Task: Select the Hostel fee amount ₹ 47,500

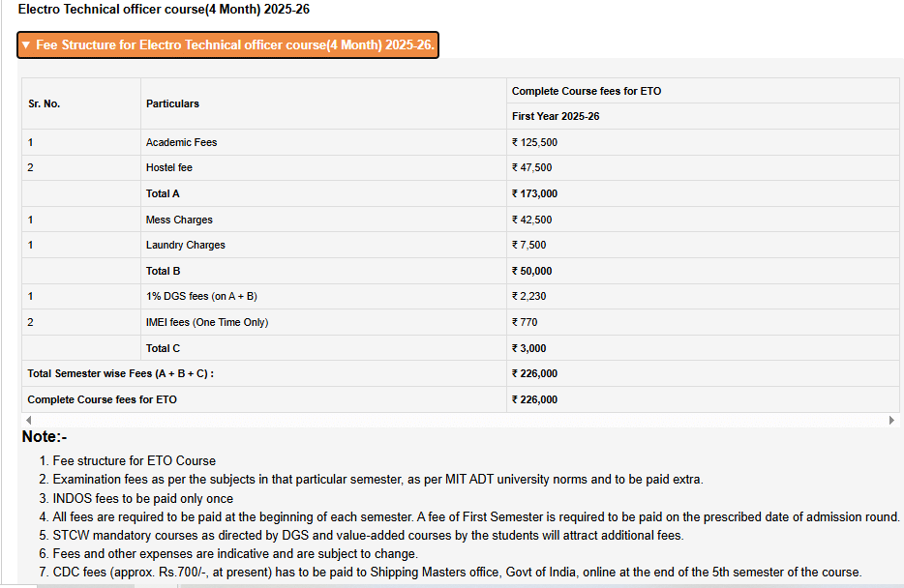Action: click(x=532, y=167)
